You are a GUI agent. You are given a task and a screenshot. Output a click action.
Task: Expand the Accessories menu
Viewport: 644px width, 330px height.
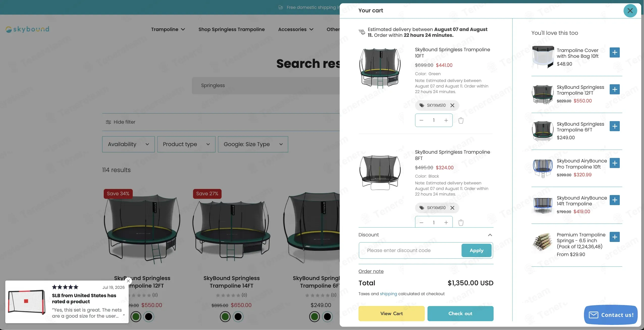pos(296,30)
